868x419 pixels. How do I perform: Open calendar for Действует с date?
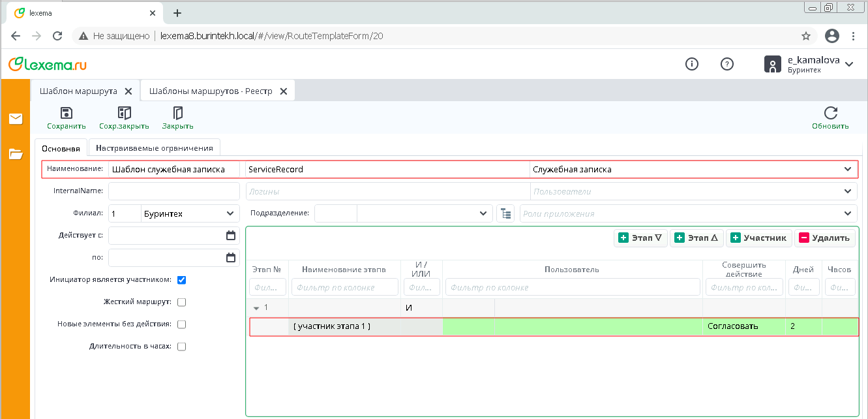point(230,236)
